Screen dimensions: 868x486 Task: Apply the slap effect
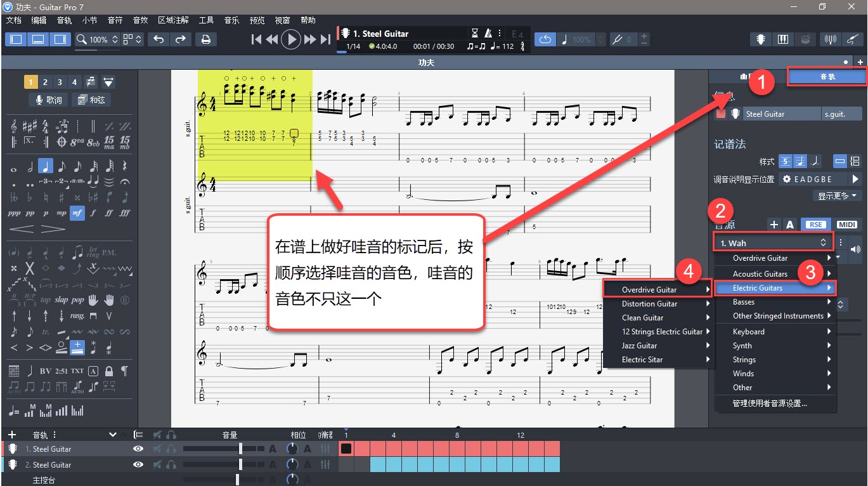tap(62, 300)
